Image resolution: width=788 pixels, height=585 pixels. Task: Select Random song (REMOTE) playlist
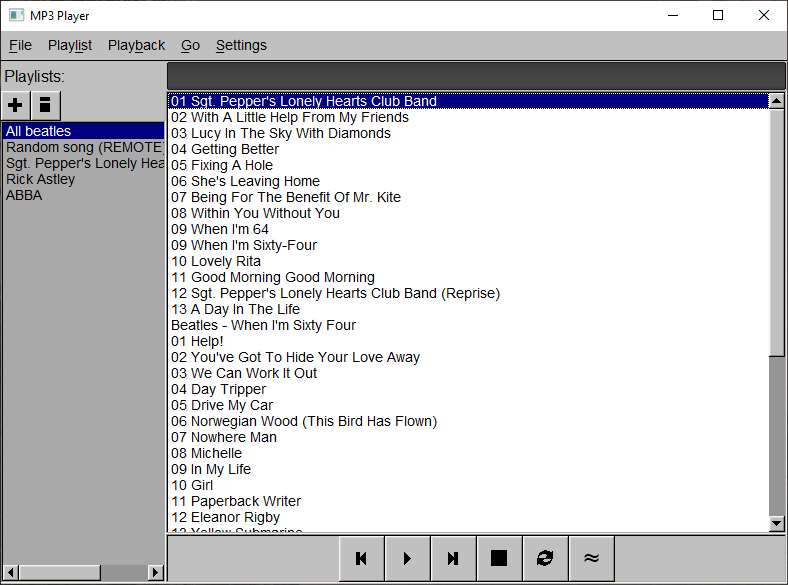click(x=83, y=147)
